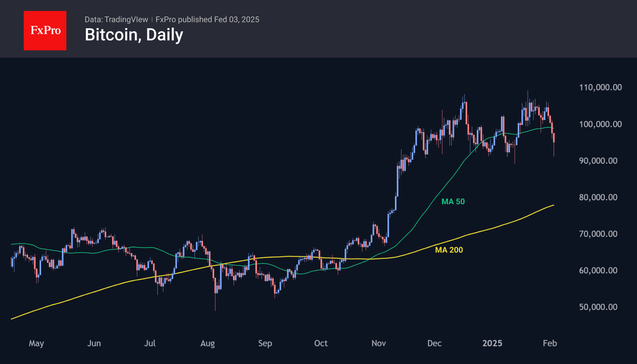
Task: Click the red FxPro logo
Action: pyautogui.click(x=45, y=30)
